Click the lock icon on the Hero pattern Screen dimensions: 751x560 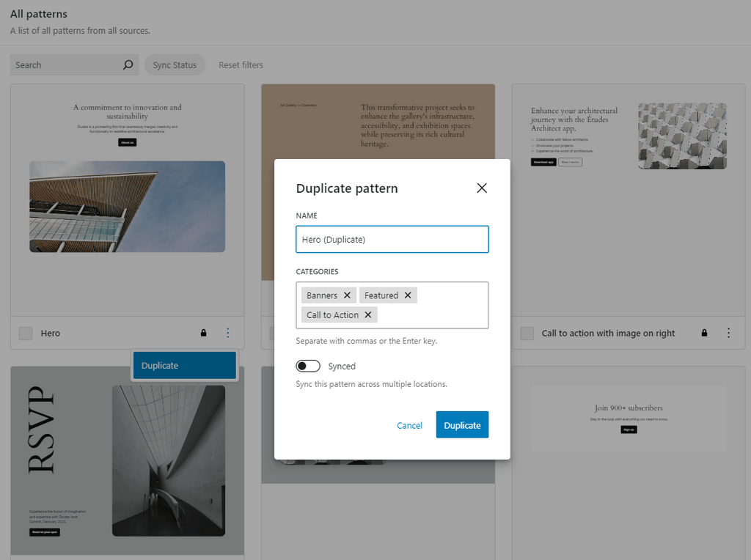(x=202, y=333)
